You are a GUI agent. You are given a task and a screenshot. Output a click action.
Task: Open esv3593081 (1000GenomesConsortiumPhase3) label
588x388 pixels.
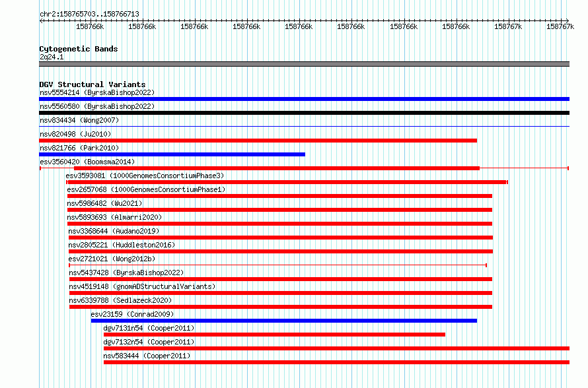tap(145, 176)
